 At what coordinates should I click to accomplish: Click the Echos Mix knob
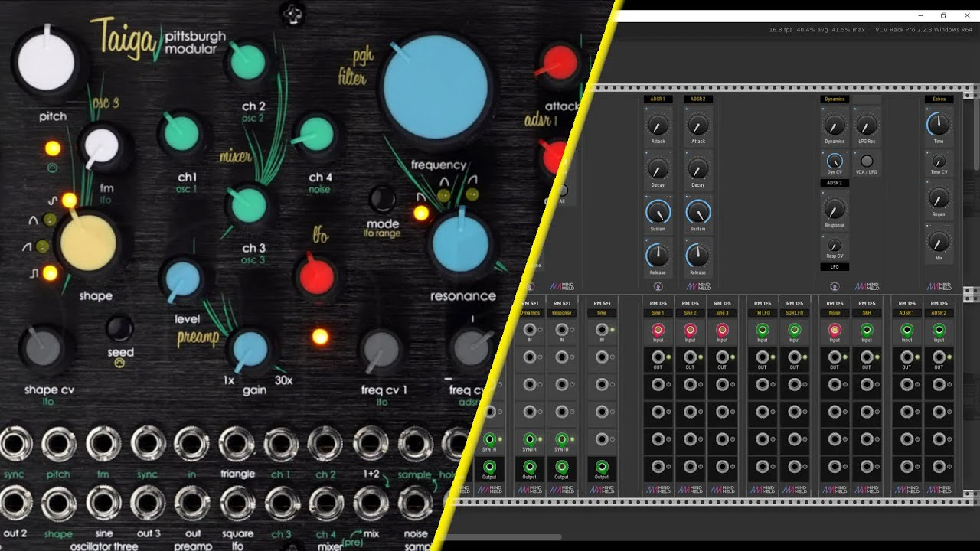click(x=939, y=243)
